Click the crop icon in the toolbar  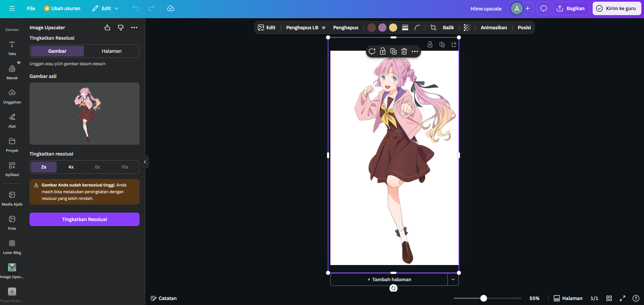[433, 28]
